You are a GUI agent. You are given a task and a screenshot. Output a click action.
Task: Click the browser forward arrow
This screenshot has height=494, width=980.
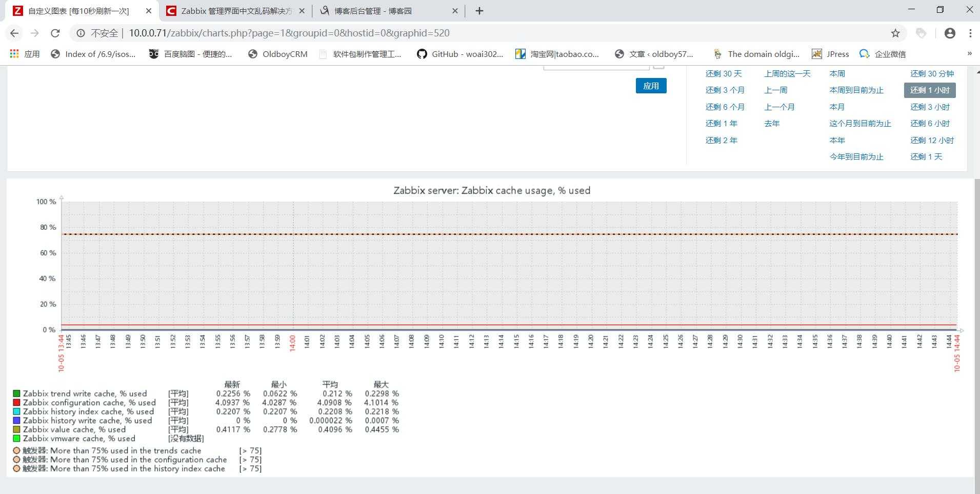pos(35,33)
